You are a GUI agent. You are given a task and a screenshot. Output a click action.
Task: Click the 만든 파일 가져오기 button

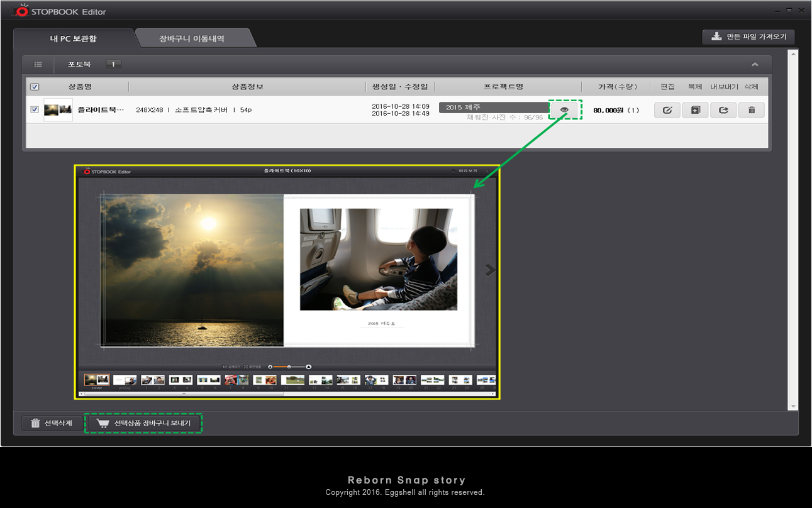(x=748, y=36)
